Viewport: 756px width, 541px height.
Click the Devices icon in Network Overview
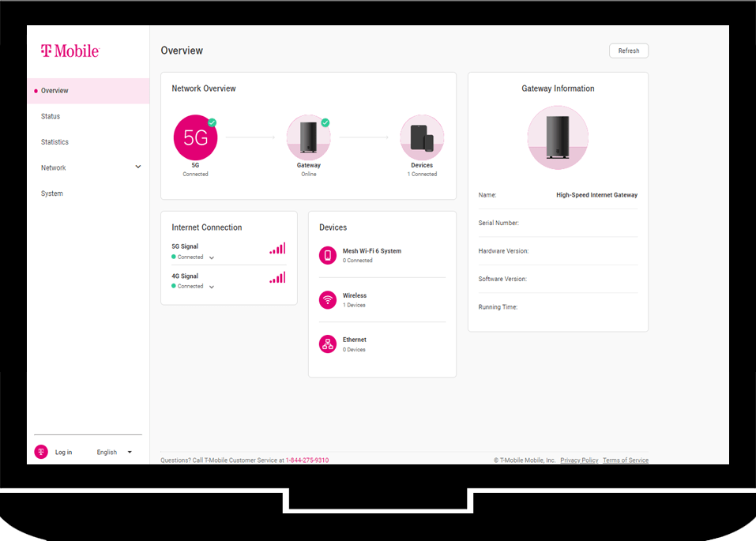pos(422,137)
